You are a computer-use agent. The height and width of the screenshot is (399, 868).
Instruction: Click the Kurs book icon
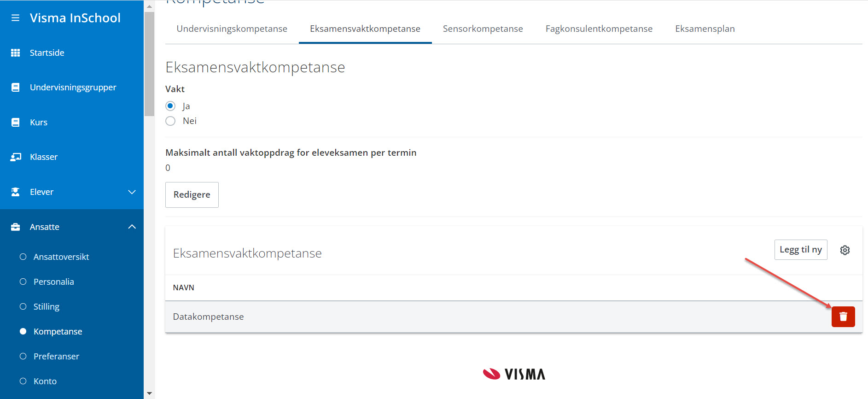click(15, 122)
